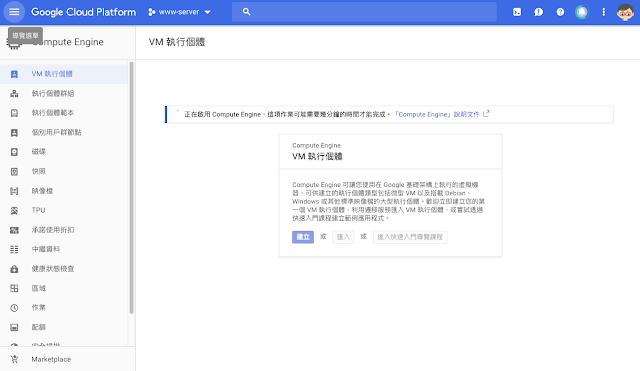Click the external link icon after 說明文件
This screenshot has height=371, width=640.
486,114
